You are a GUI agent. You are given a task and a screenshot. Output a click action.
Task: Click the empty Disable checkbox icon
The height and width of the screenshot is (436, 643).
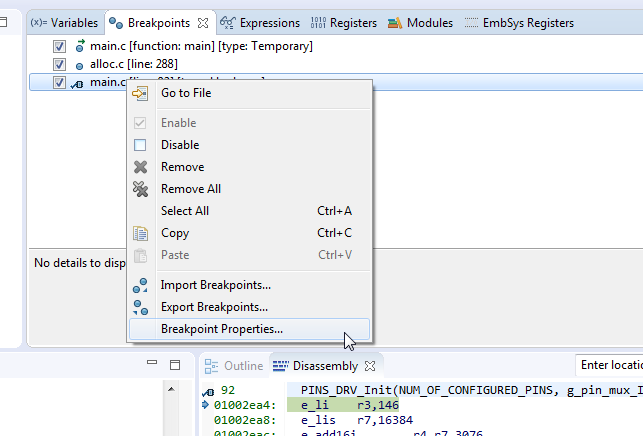[140, 145]
